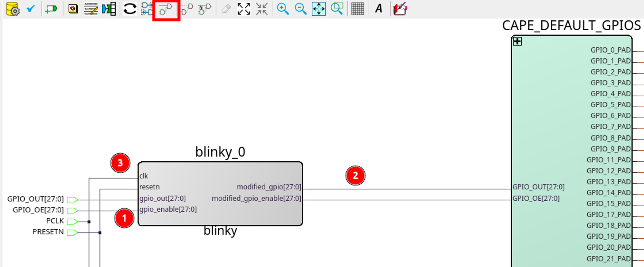The height and width of the screenshot is (267, 644).
Task: Click the circular arrows refresh icon
Action: tap(130, 9)
